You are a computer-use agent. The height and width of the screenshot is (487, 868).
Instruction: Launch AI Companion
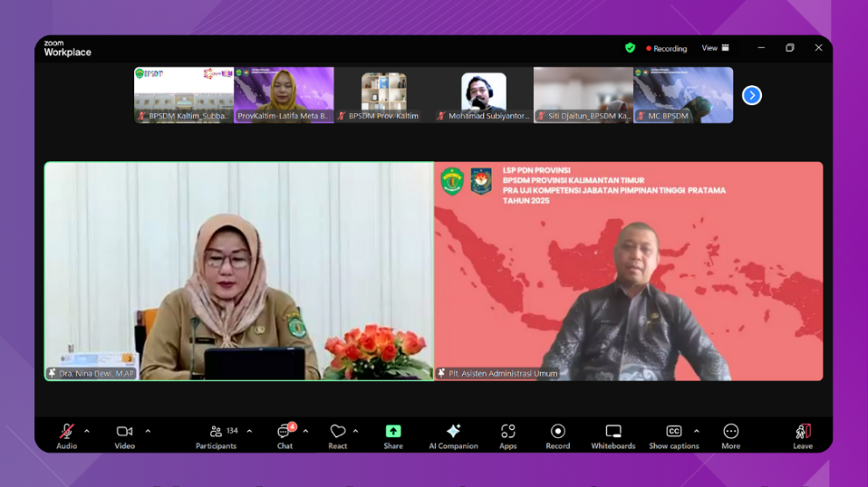453,436
